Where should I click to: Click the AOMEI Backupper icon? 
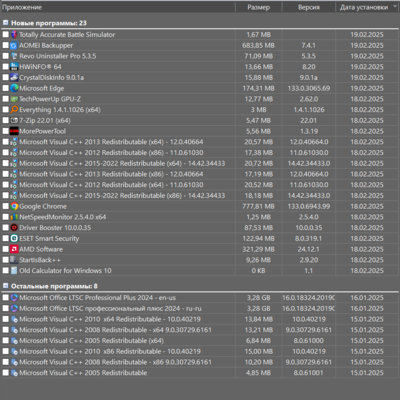pyautogui.click(x=14, y=45)
